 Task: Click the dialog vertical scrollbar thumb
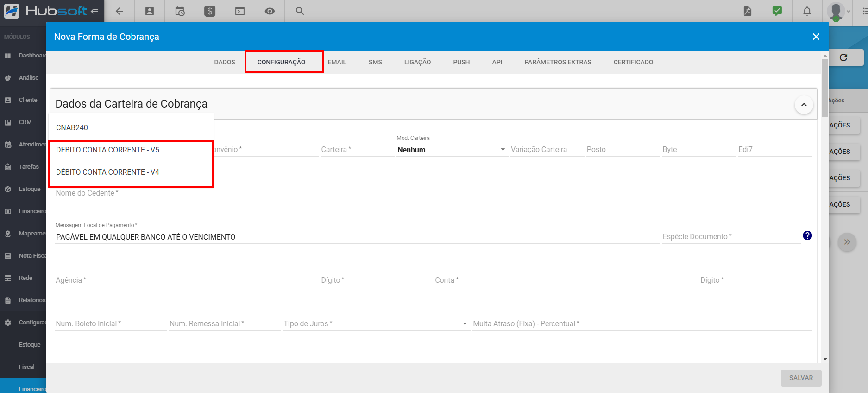click(825, 87)
